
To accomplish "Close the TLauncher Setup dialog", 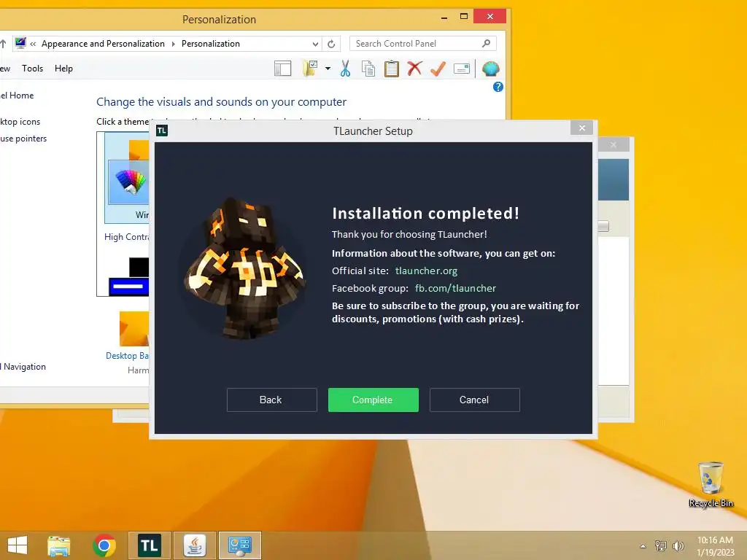I will pos(581,128).
